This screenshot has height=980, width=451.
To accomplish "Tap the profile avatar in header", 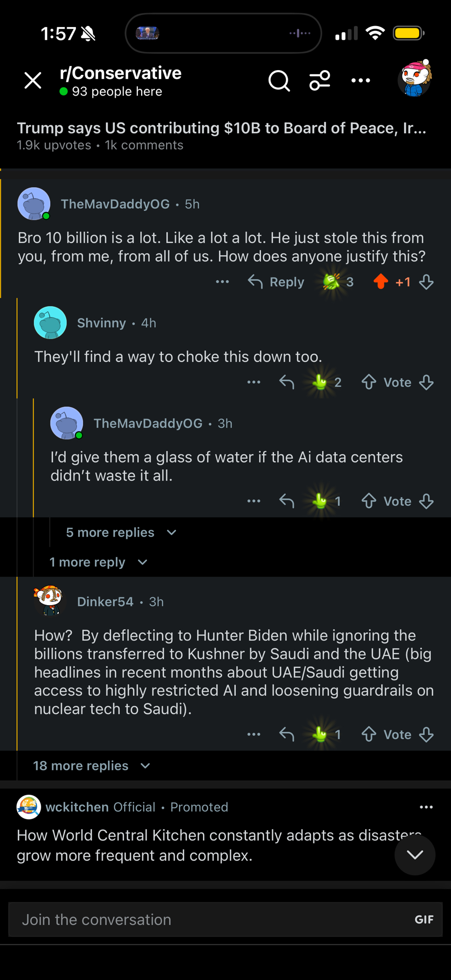I will [414, 78].
